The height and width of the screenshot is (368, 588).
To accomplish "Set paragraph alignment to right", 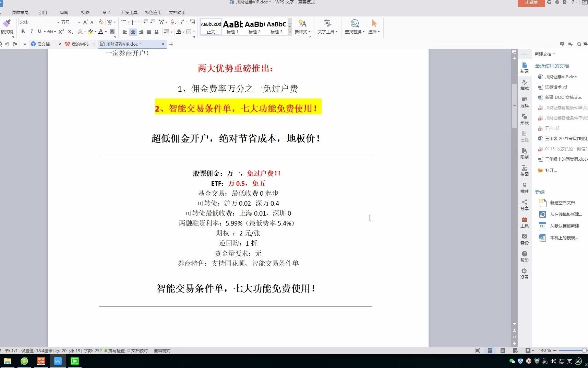I will 141,32.
